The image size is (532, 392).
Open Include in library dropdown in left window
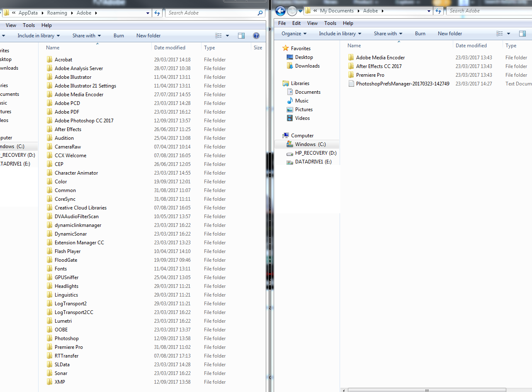coord(39,36)
